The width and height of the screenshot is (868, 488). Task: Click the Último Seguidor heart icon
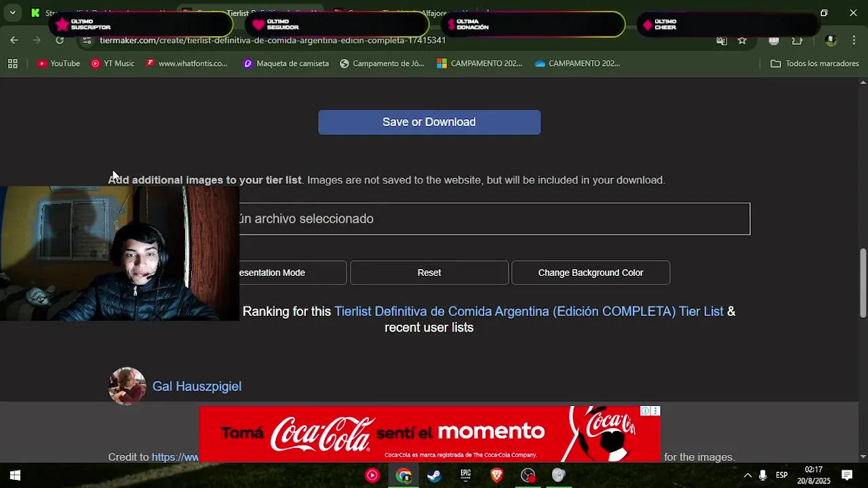coord(258,25)
